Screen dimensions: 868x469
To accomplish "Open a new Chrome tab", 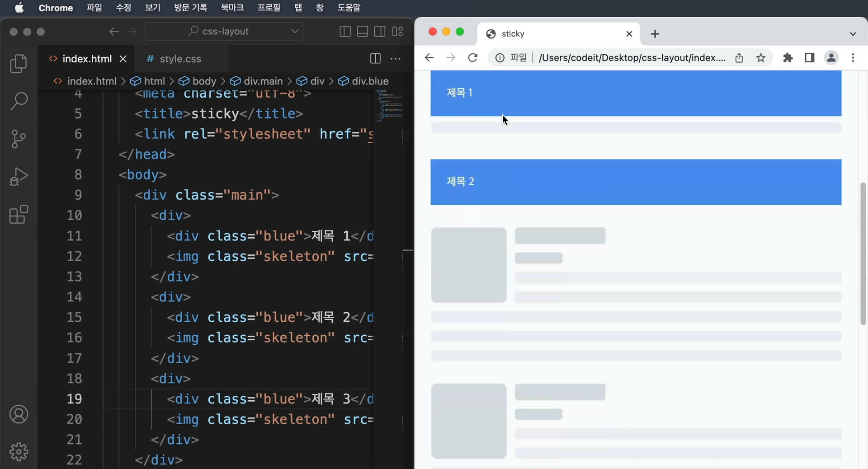I will coord(655,34).
